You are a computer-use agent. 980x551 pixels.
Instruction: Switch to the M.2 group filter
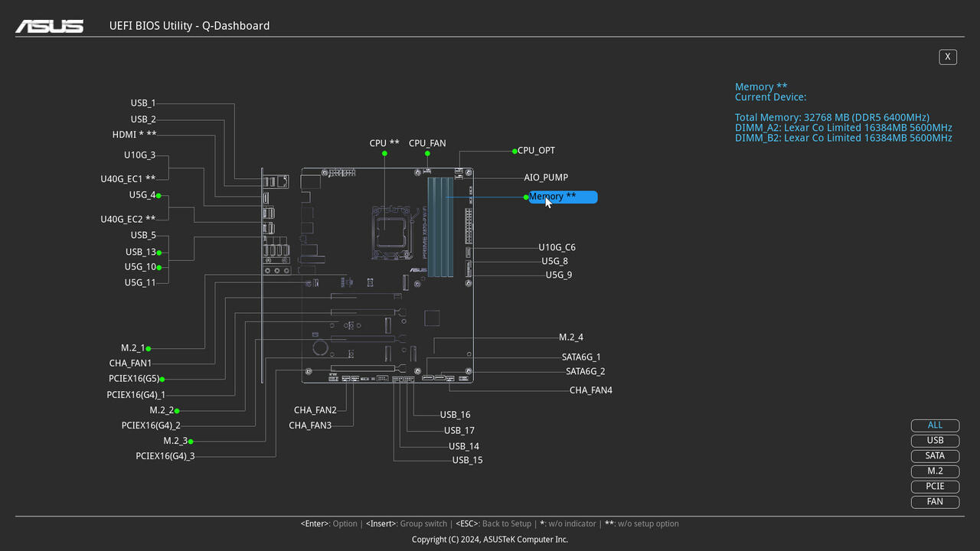coord(935,471)
